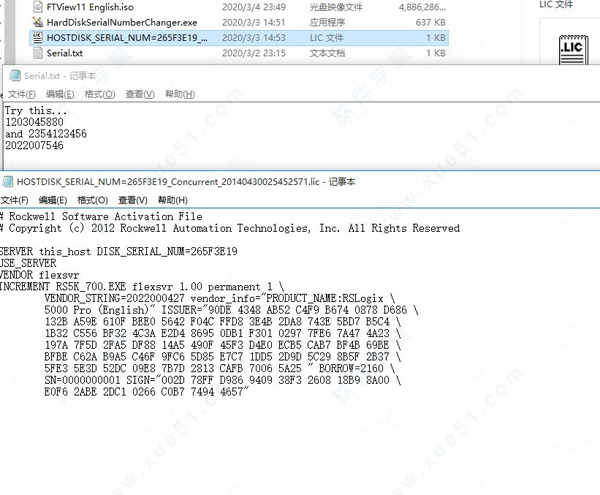
Task: Click the USE_SERVER line
Action: 28,263
